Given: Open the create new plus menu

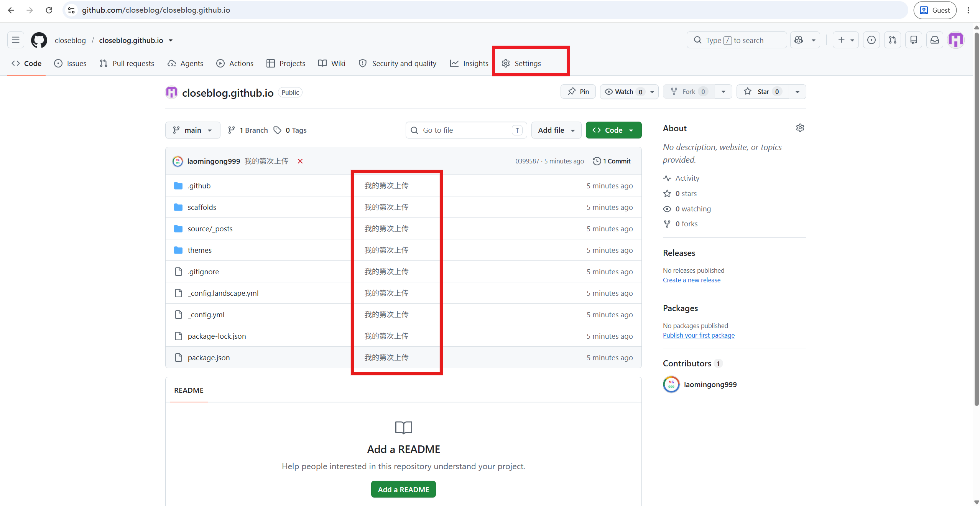Looking at the screenshot, I should 845,40.
